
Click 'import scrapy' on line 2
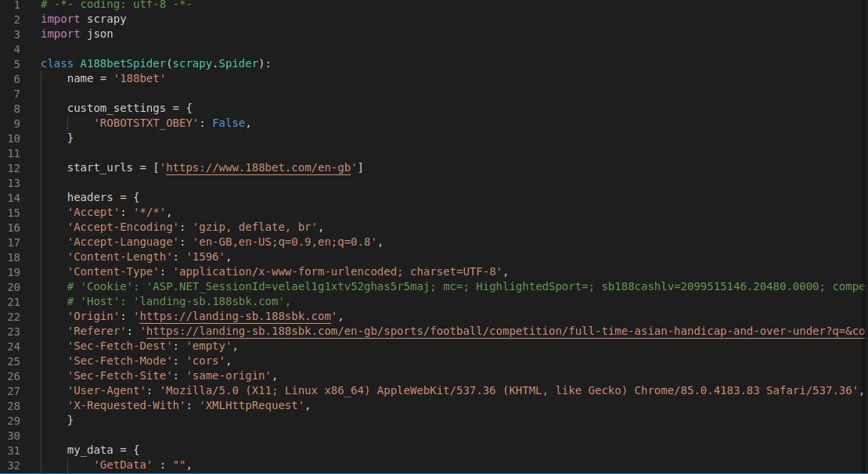tap(84, 19)
